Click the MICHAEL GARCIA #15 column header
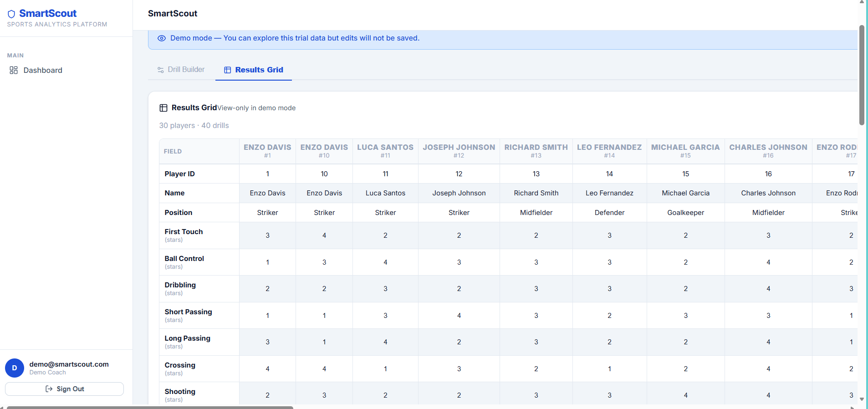 685,151
